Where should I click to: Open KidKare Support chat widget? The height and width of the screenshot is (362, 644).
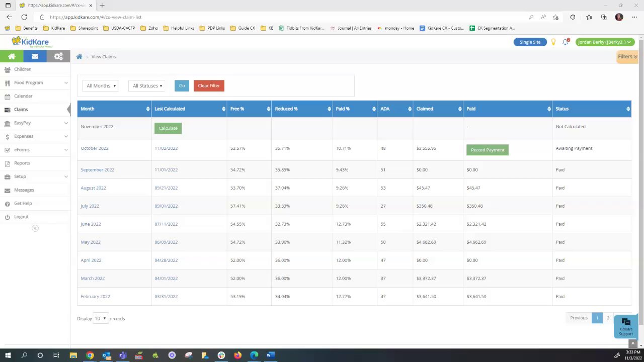coord(626,326)
